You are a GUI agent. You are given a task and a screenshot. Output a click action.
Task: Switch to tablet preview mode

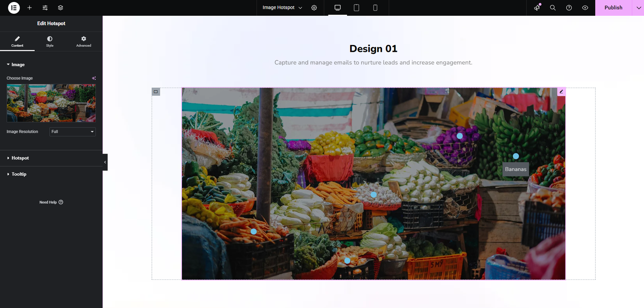[356, 8]
